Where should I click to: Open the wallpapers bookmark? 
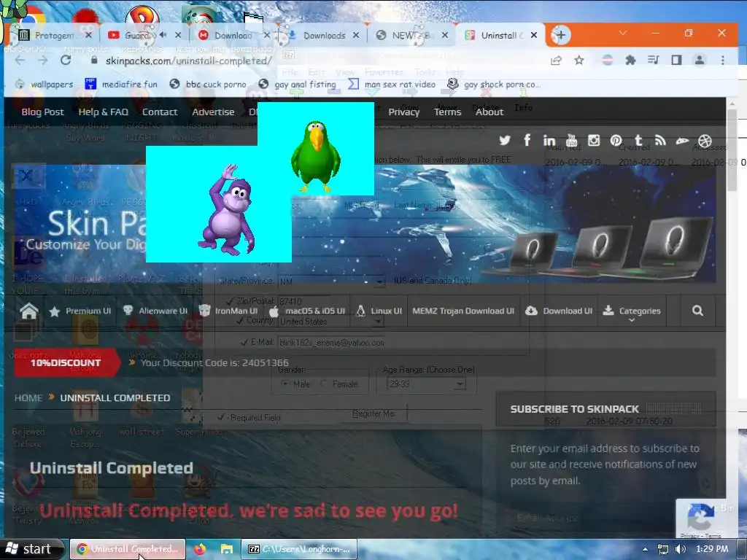44,85
